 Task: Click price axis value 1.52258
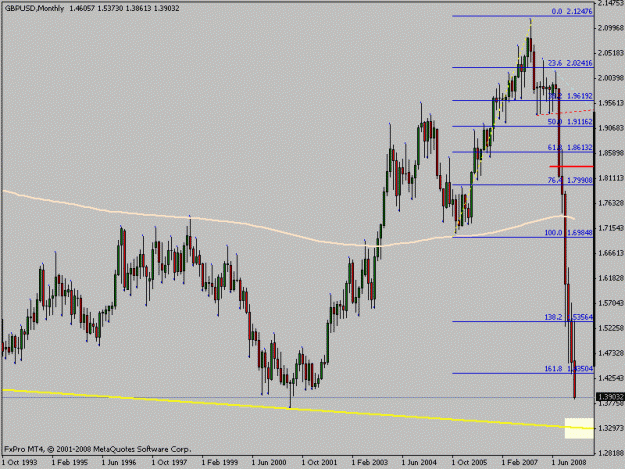point(610,328)
